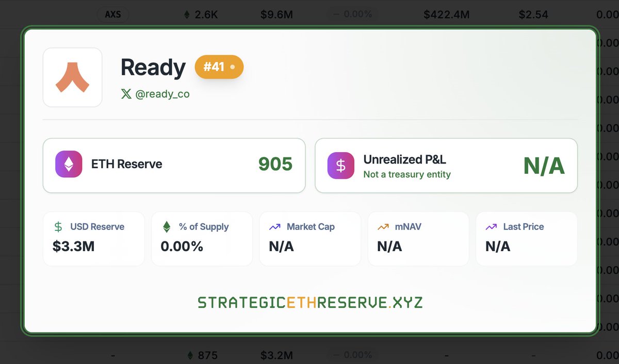Open the X icon beside @ready_co

[126, 94]
